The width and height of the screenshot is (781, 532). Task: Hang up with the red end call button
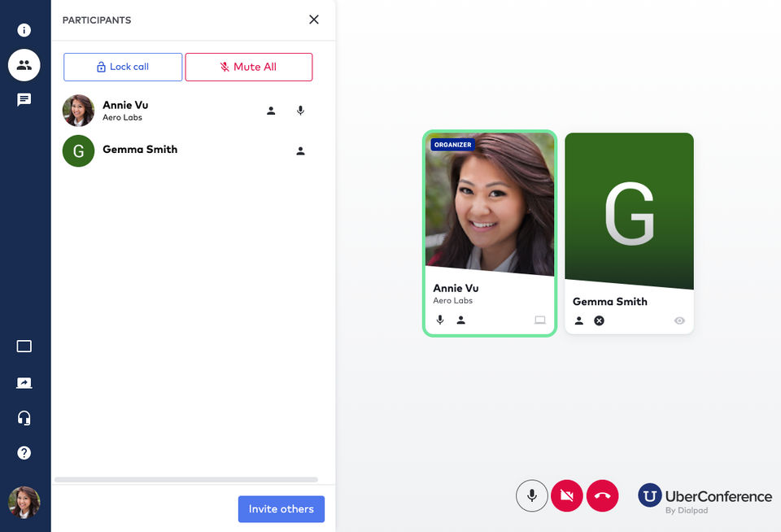603,495
